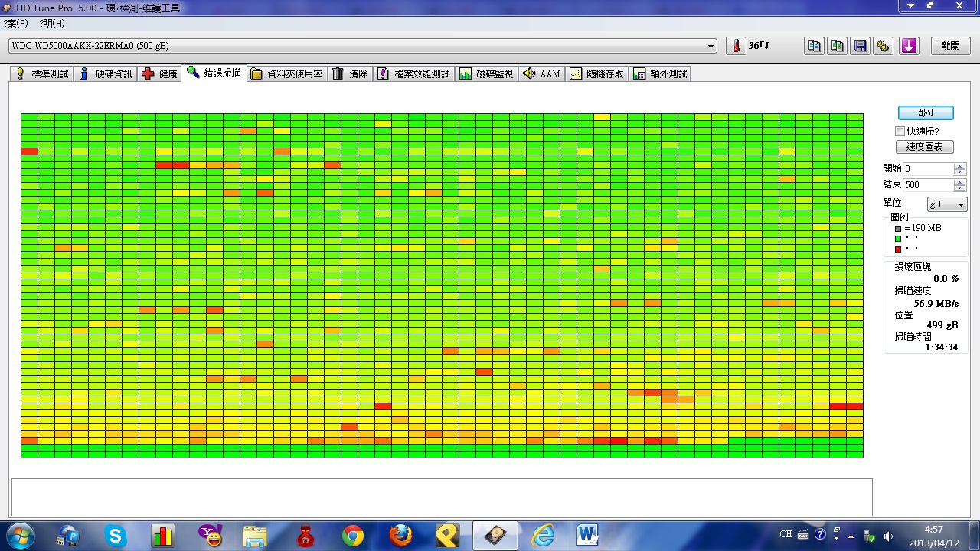Decrease the 開始 start value with down arrow
This screenshot has height=551, width=980.
960,171
